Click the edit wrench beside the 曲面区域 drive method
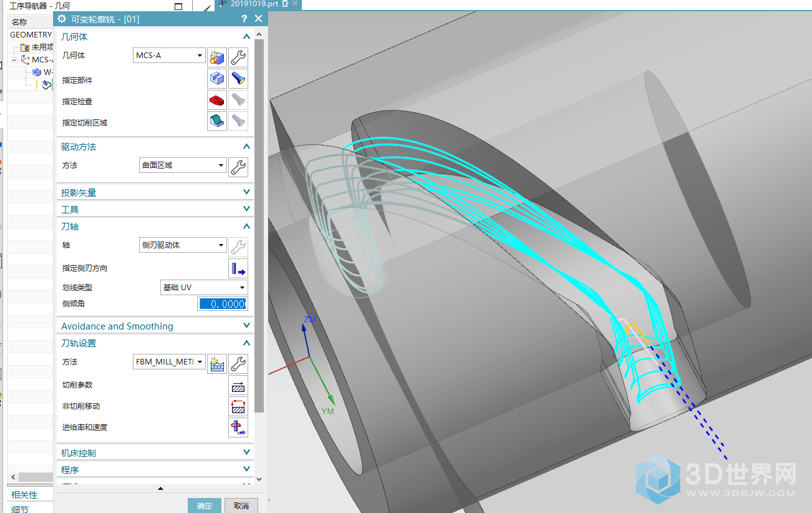The image size is (812, 513). click(238, 167)
